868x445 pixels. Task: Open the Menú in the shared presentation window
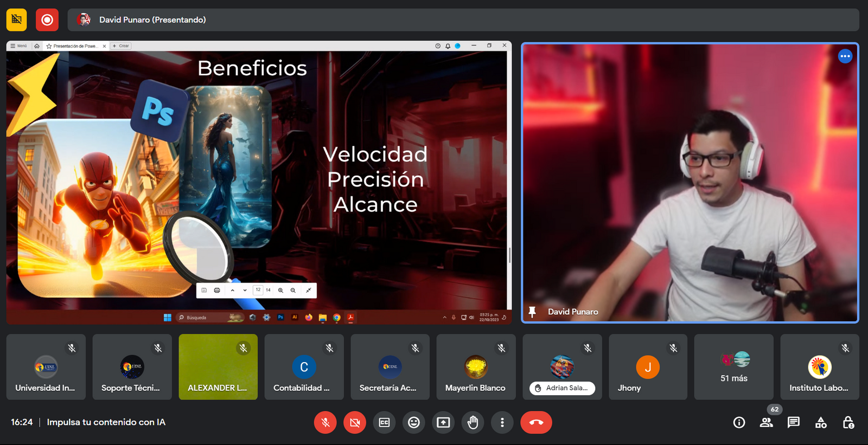[x=18, y=46]
